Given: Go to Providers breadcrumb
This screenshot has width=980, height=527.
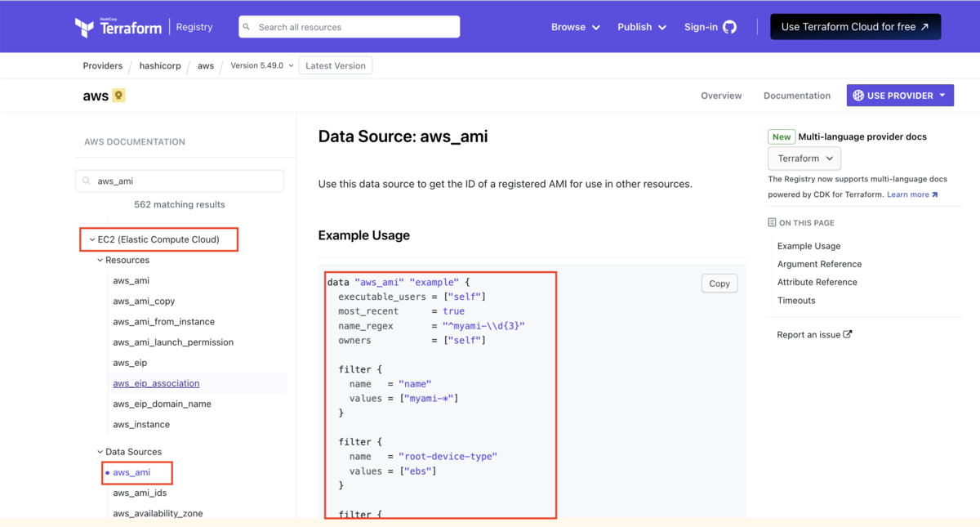Looking at the screenshot, I should coord(103,65).
